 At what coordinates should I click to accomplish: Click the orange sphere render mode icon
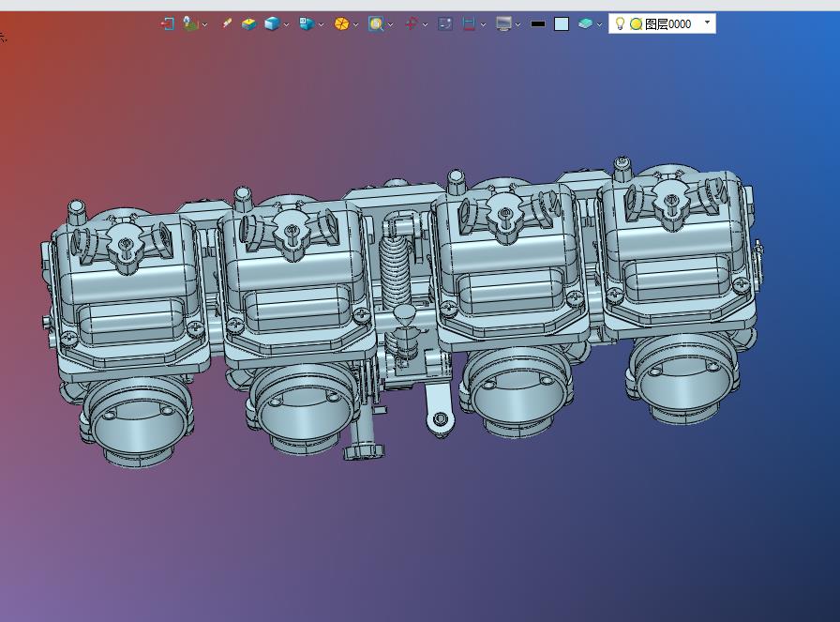click(x=341, y=23)
